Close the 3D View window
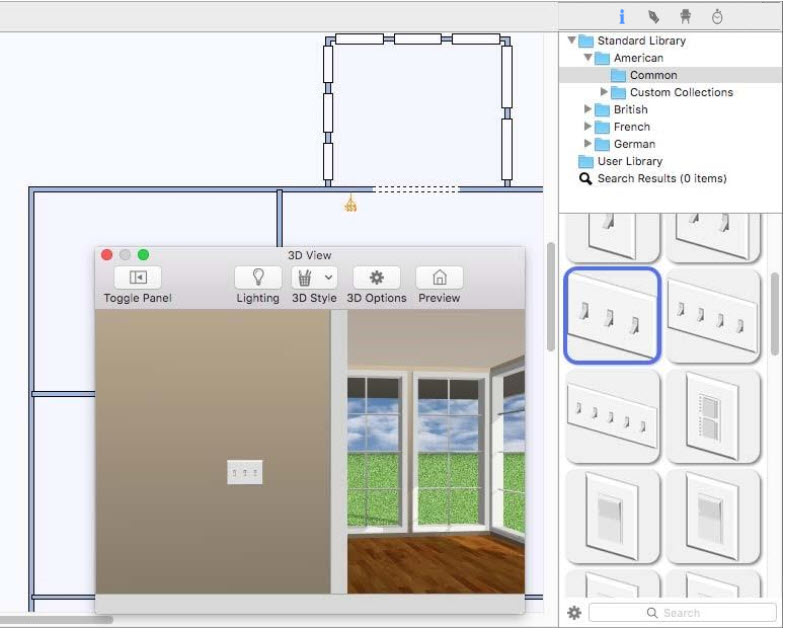Image resolution: width=787 pixels, height=634 pixels. coord(107,255)
